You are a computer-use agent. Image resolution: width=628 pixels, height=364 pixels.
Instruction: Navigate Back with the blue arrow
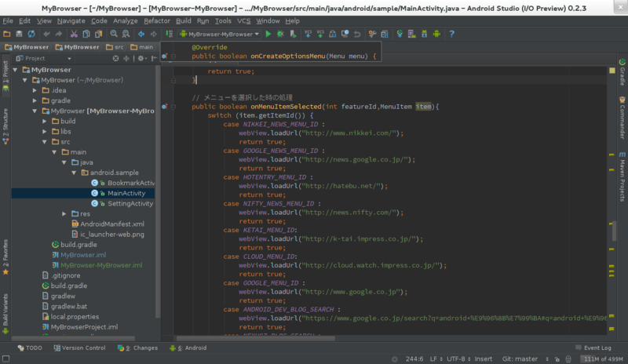141,34
